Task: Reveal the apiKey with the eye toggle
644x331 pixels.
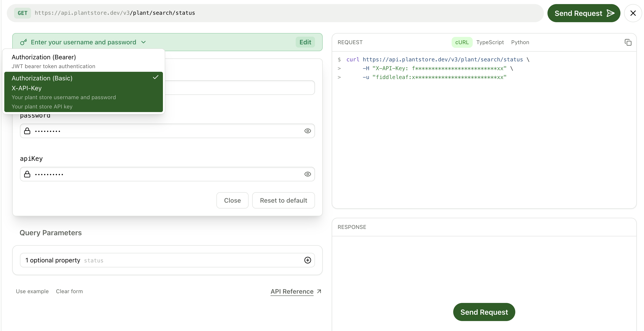Action: click(307, 174)
